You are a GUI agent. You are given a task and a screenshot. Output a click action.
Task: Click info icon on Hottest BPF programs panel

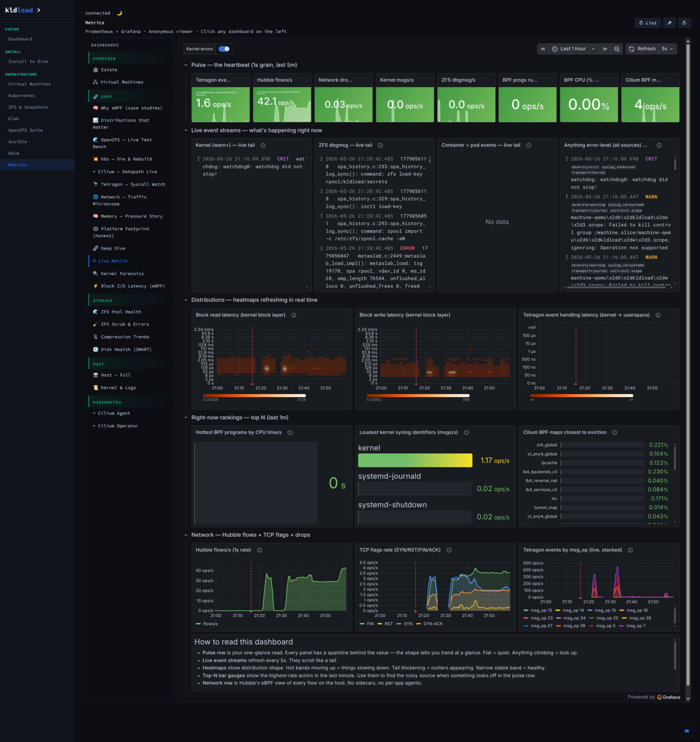pos(290,432)
